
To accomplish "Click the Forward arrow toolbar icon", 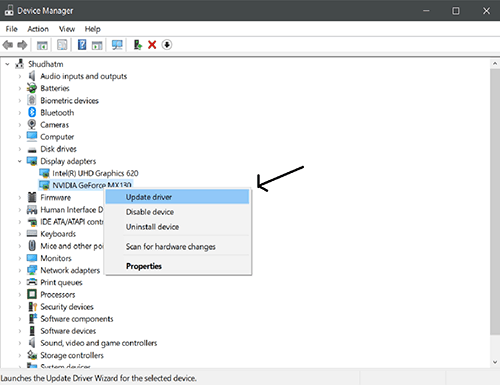I will pyautogui.click(x=22, y=45).
